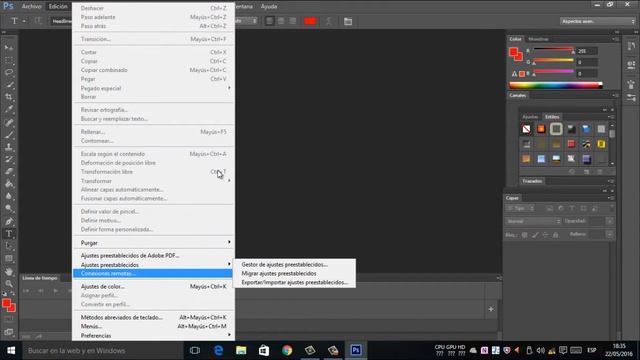Viewport: 640px width, 360px height.
Task: Select the Lasso tool
Action: pyautogui.click(x=9, y=73)
